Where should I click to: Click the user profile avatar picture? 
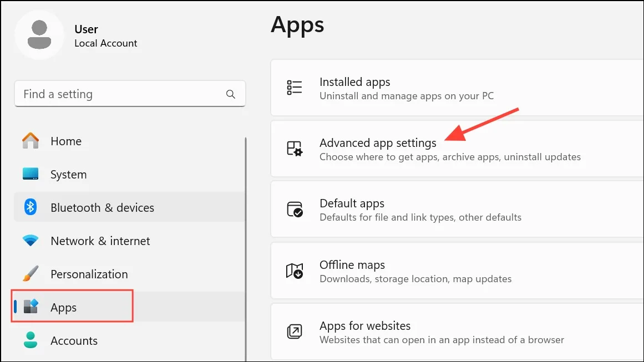pyautogui.click(x=39, y=35)
